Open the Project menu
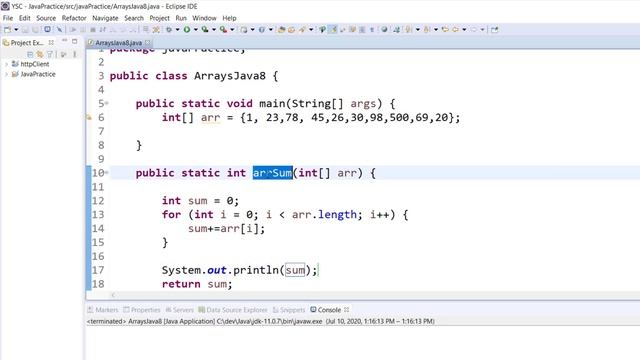This screenshot has width=640, height=360. click(159, 18)
